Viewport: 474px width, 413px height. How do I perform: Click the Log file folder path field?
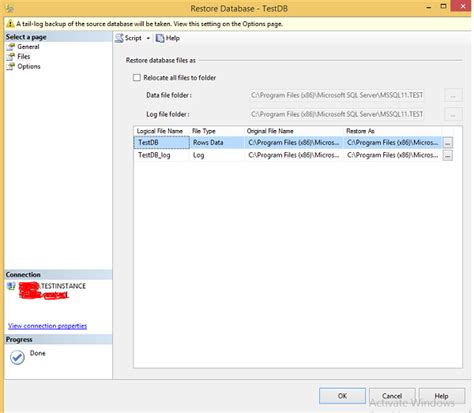tap(337, 114)
